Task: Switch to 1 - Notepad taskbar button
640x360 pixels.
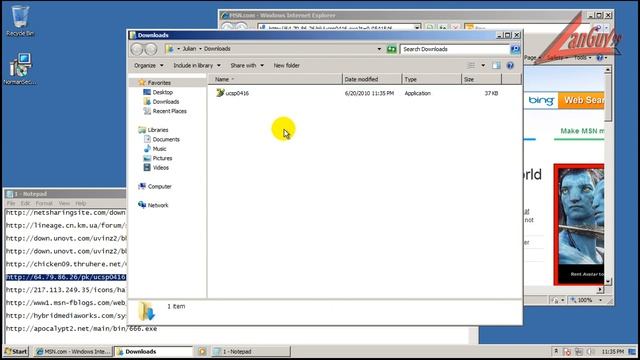Action: pos(251,351)
